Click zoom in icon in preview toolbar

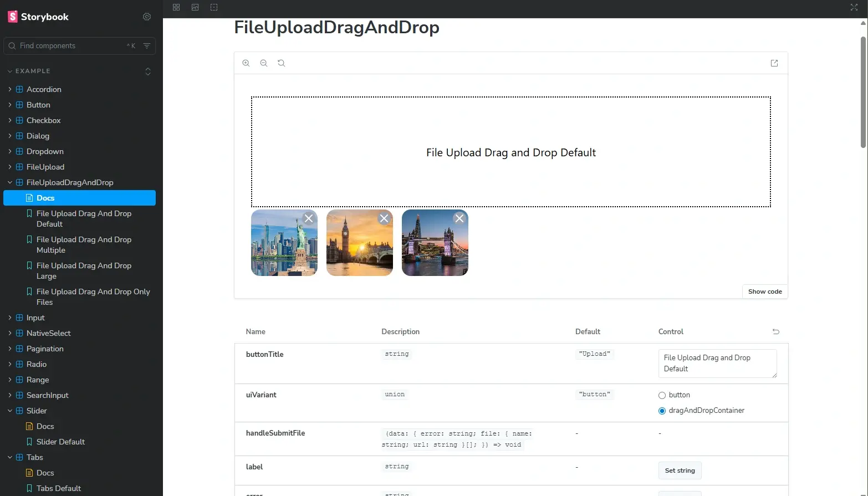(x=246, y=63)
